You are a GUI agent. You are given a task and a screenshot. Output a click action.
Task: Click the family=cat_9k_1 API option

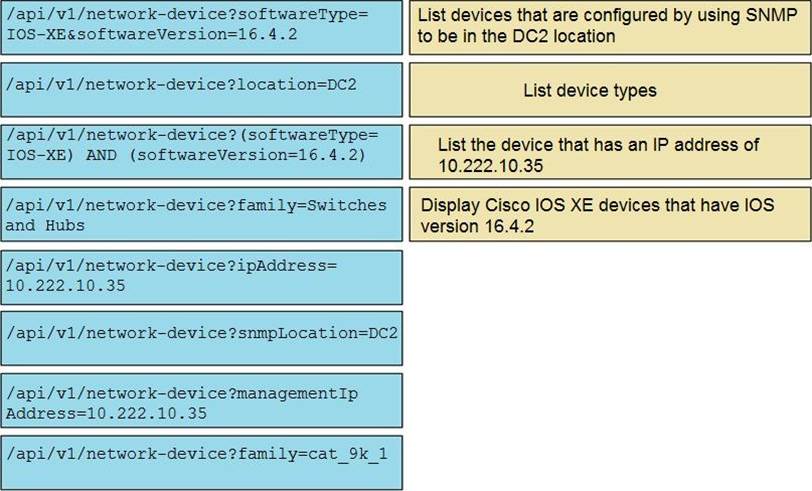pos(202,461)
